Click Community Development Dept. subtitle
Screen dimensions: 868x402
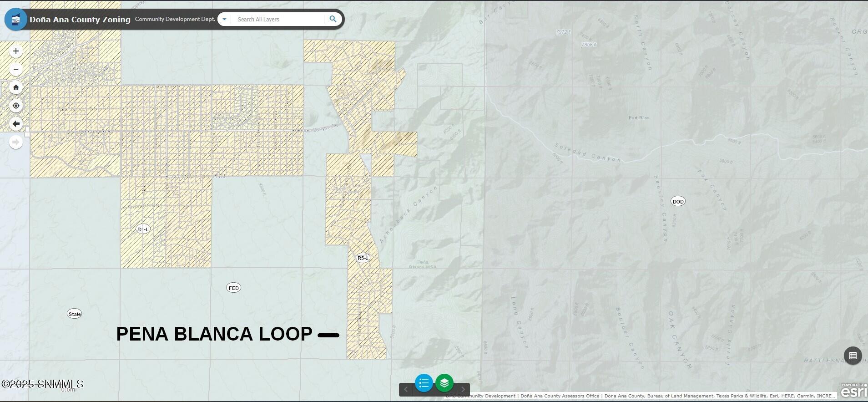pos(175,19)
